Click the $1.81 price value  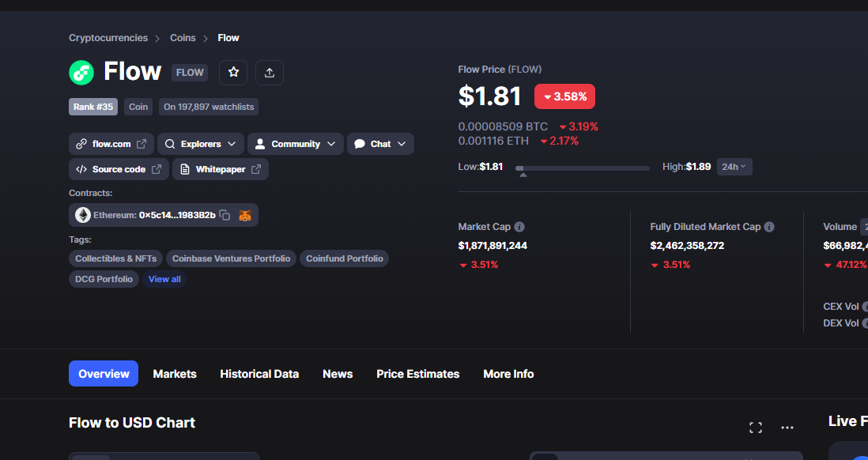coord(490,96)
